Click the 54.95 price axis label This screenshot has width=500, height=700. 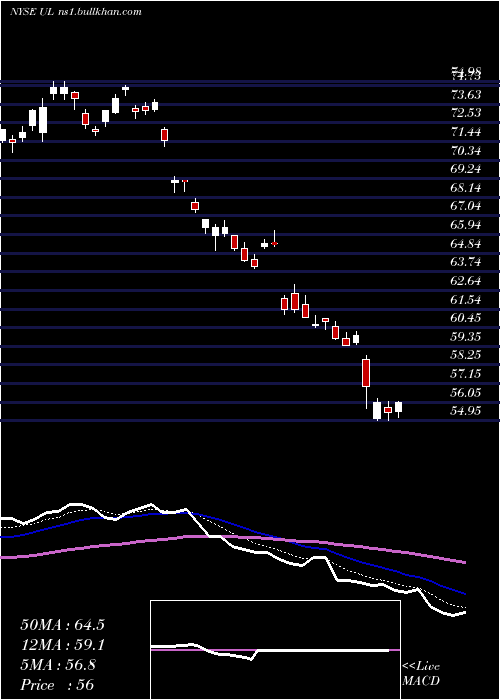pos(466,411)
